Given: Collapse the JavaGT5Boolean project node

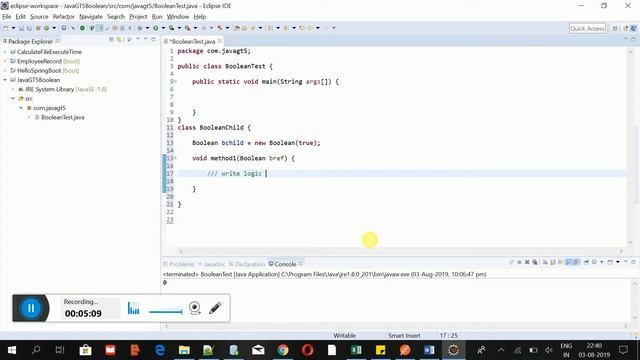Looking at the screenshot, I should click(5, 80).
